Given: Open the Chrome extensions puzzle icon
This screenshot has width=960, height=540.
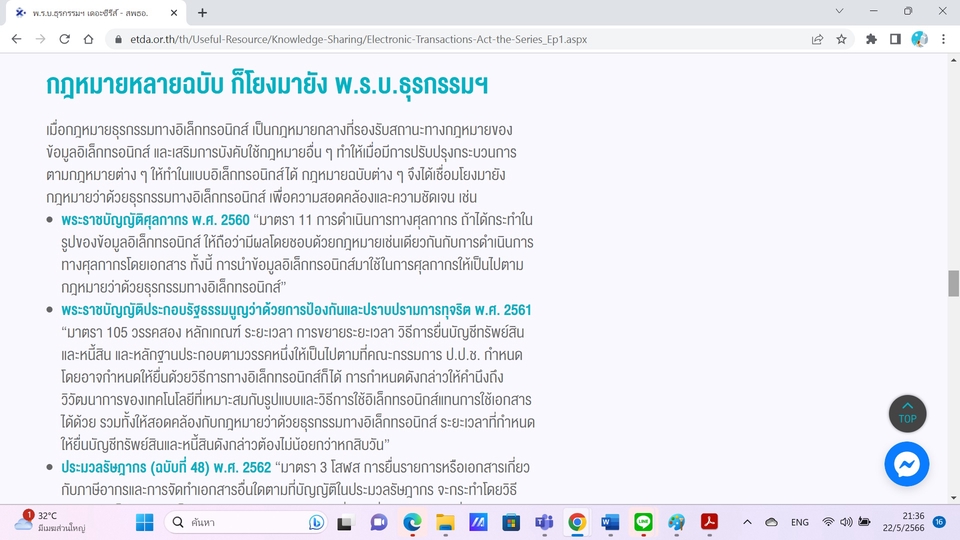Looking at the screenshot, I should [871, 39].
